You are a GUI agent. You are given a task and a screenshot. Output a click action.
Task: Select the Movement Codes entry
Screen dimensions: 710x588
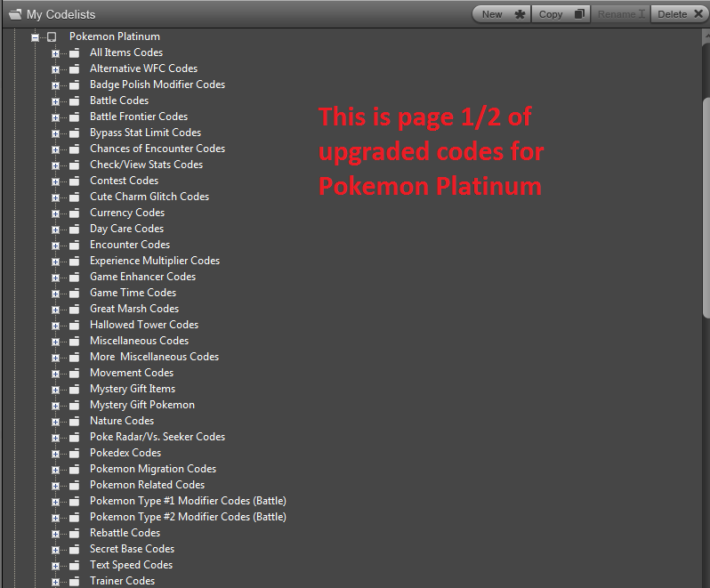[x=132, y=373]
